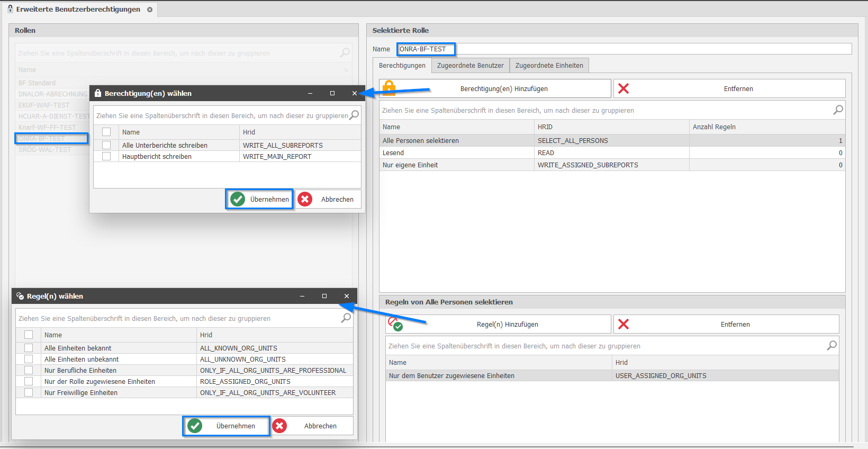
Task: Click the rule icon beside Regel(n) Hinzufügen
Action: tap(395, 324)
